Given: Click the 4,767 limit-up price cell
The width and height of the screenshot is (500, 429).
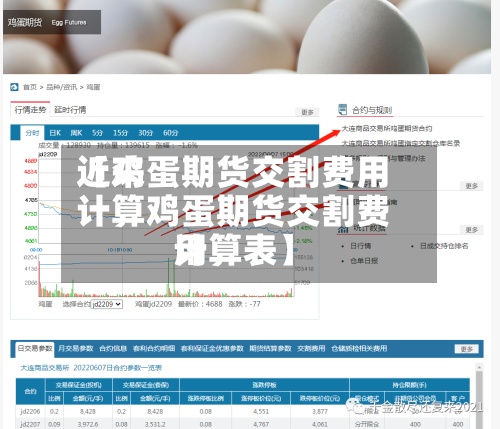Looking at the screenshot, I should tap(261, 424).
